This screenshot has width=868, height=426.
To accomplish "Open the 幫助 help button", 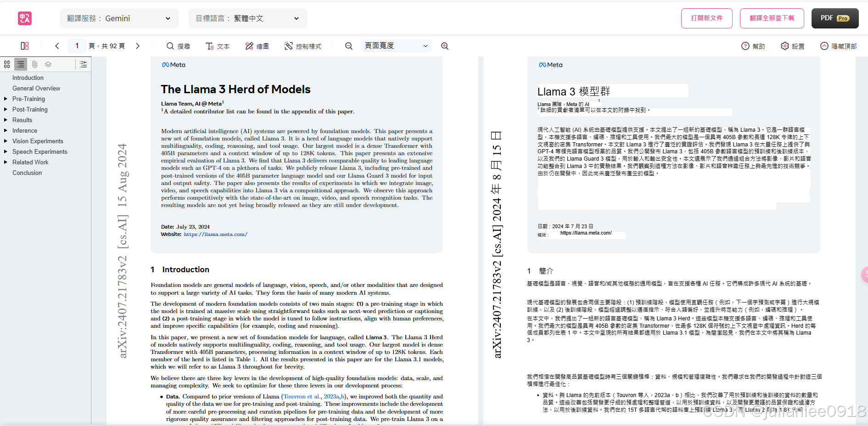I will click(x=753, y=46).
